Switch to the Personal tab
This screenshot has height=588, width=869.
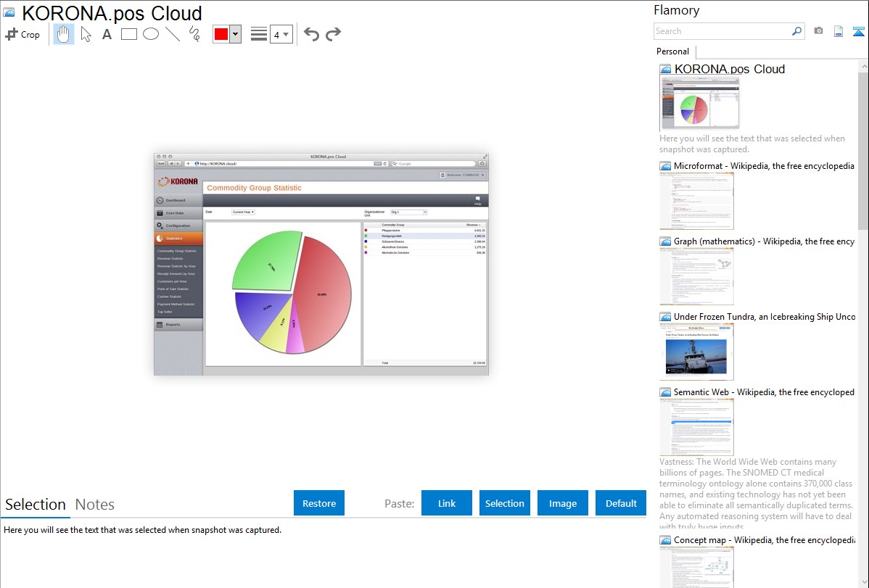point(673,51)
